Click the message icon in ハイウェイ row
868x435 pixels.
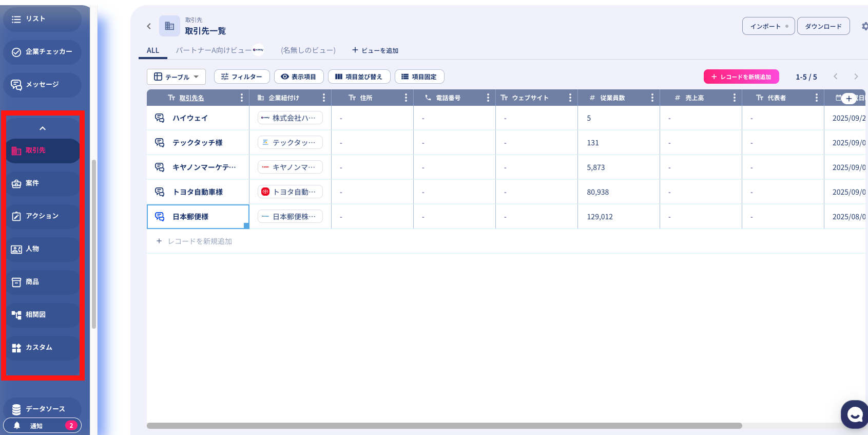(x=160, y=118)
